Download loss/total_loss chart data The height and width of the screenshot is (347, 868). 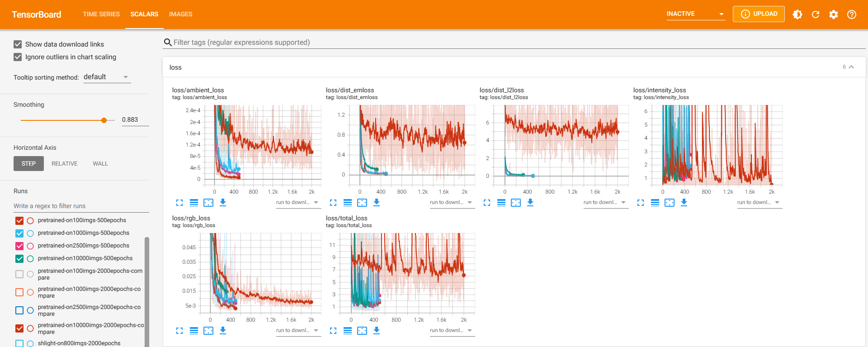[377, 331]
